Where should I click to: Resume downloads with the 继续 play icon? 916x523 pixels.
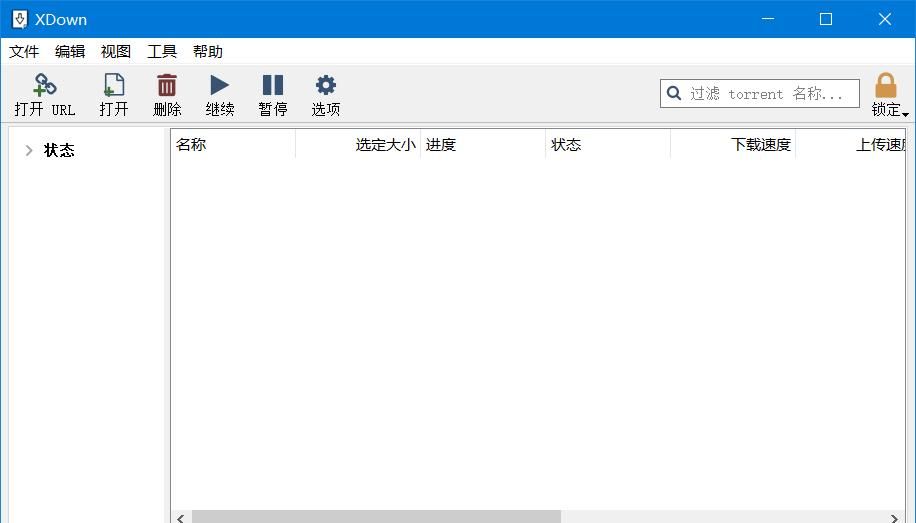[x=220, y=85]
